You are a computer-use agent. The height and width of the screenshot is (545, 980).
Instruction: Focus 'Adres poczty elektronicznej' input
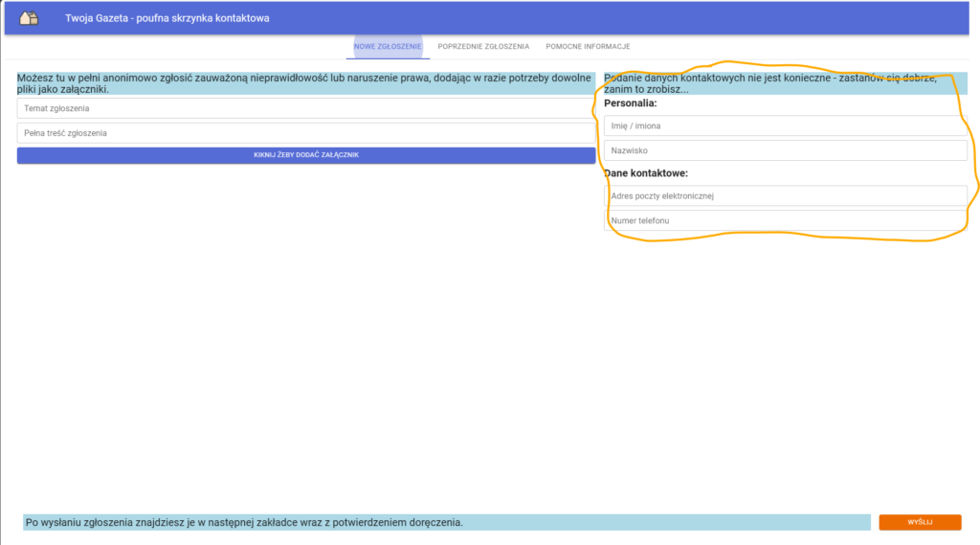(x=785, y=196)
